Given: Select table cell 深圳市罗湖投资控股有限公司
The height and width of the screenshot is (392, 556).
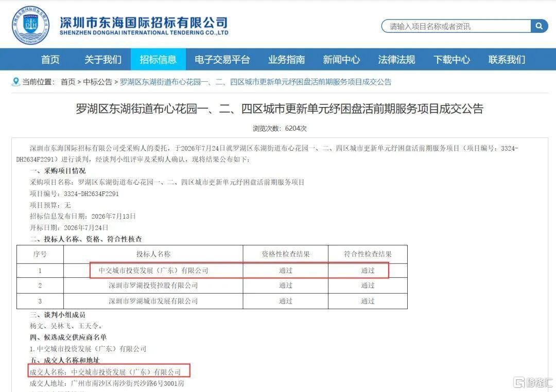Looking at the screenshot, I should 153,286.
